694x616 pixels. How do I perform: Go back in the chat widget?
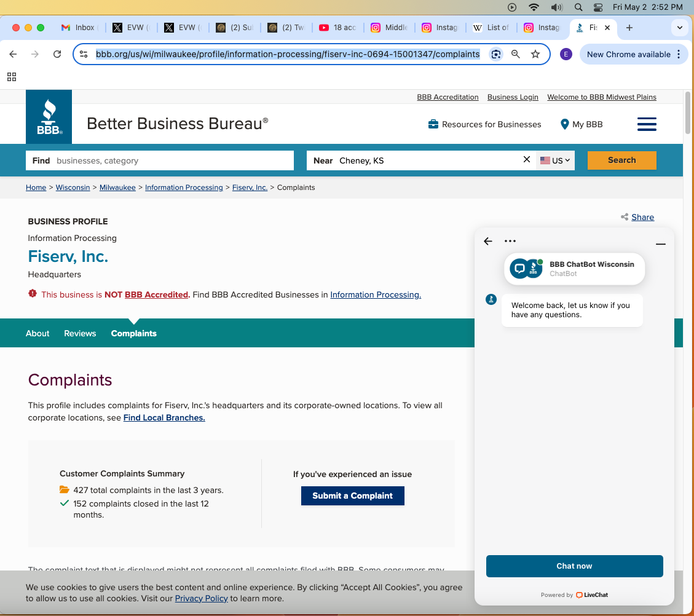[487, 241]
